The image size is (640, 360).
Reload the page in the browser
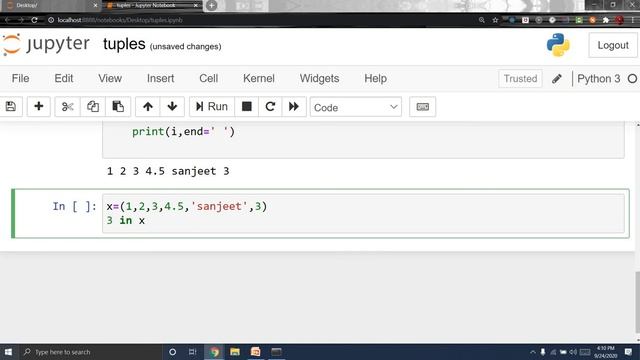[x=34, y=20]
